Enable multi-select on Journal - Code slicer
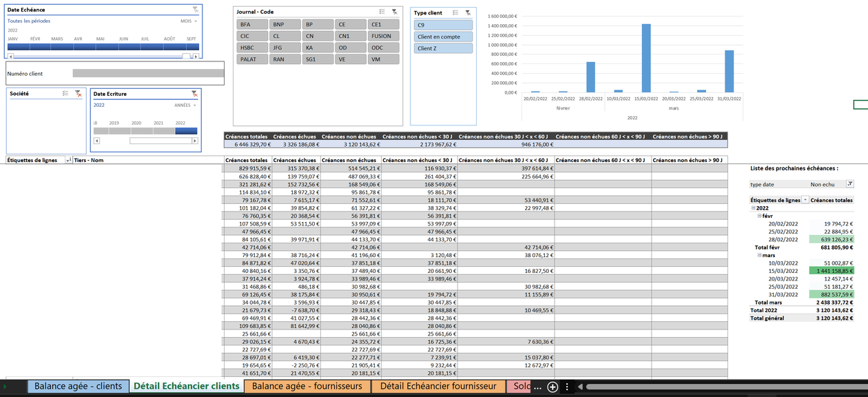 [x=382, y=12]
